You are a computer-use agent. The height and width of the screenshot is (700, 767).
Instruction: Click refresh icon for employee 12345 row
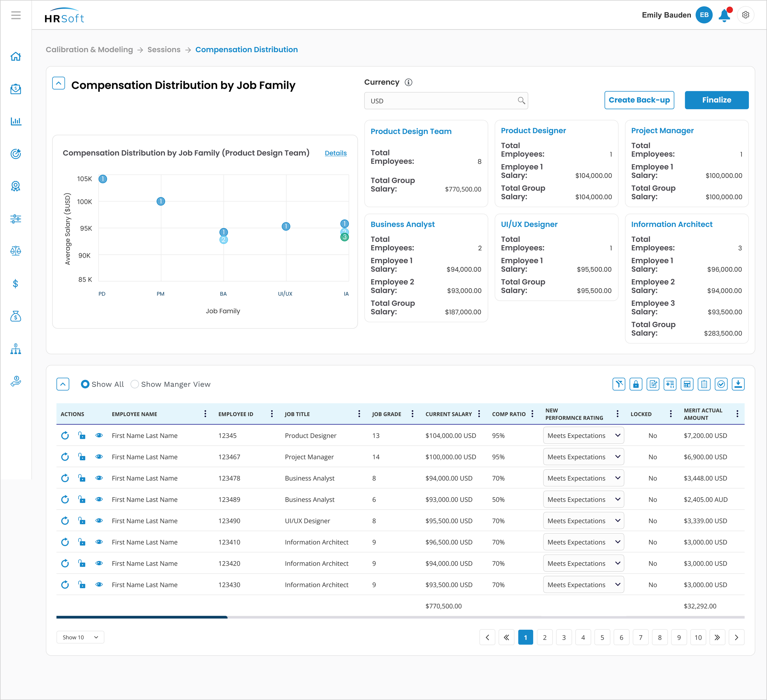tap(65, 435)
